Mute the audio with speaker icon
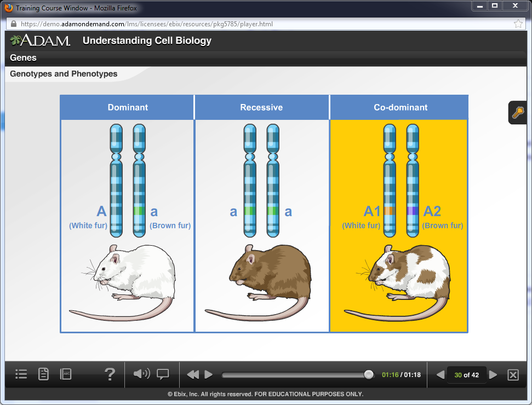 click(x=141, y=374)
